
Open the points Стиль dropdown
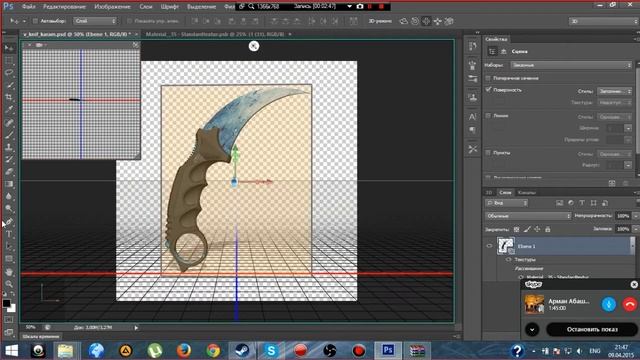[615, 154]
